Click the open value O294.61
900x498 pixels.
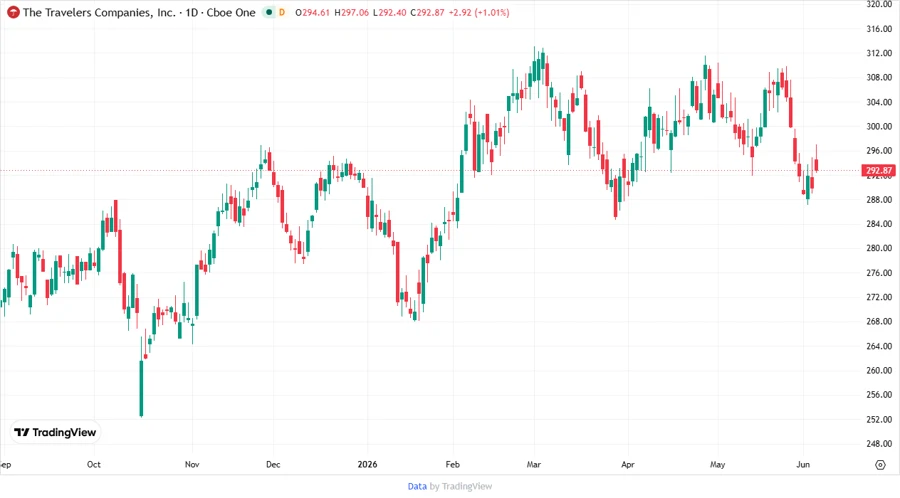[x=312, y=13]
